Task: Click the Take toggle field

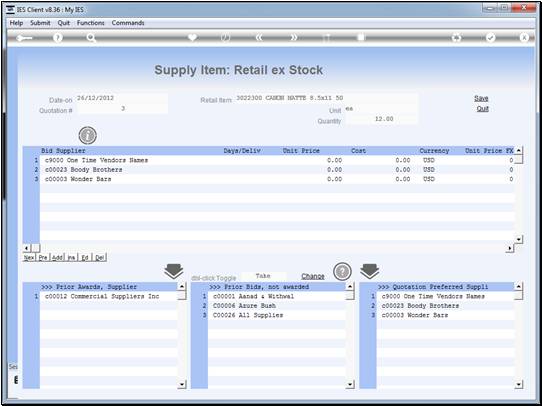Action: tap(263, 276)
